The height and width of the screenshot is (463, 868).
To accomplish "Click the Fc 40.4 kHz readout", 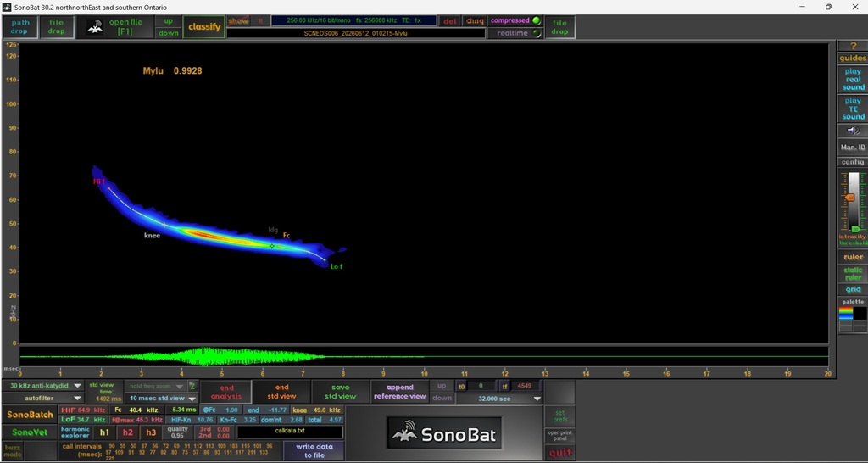I will pos(136,410).
